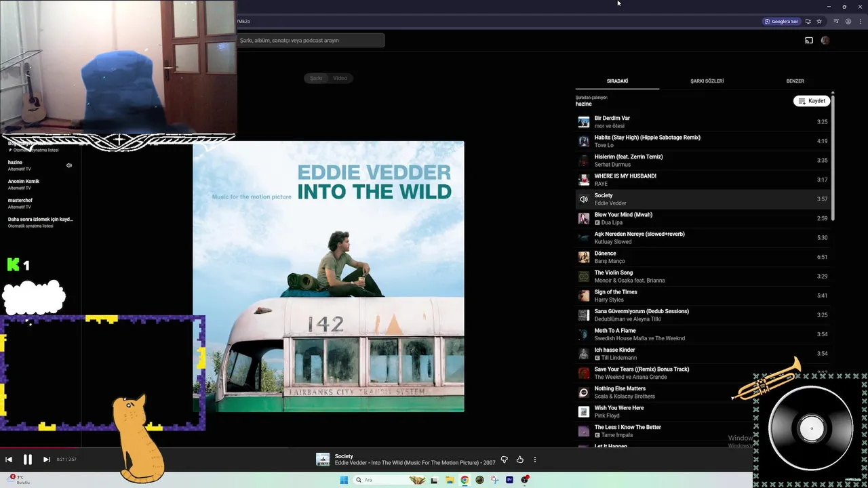Open the Chrome profile icon

(848, 22)
